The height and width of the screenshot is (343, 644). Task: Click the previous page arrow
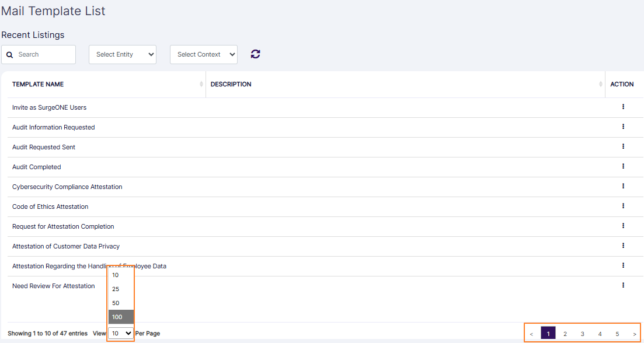531,332
